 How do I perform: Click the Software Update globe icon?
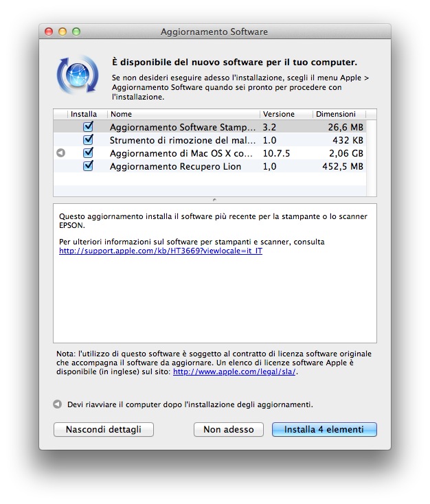[x=78, y=75]
